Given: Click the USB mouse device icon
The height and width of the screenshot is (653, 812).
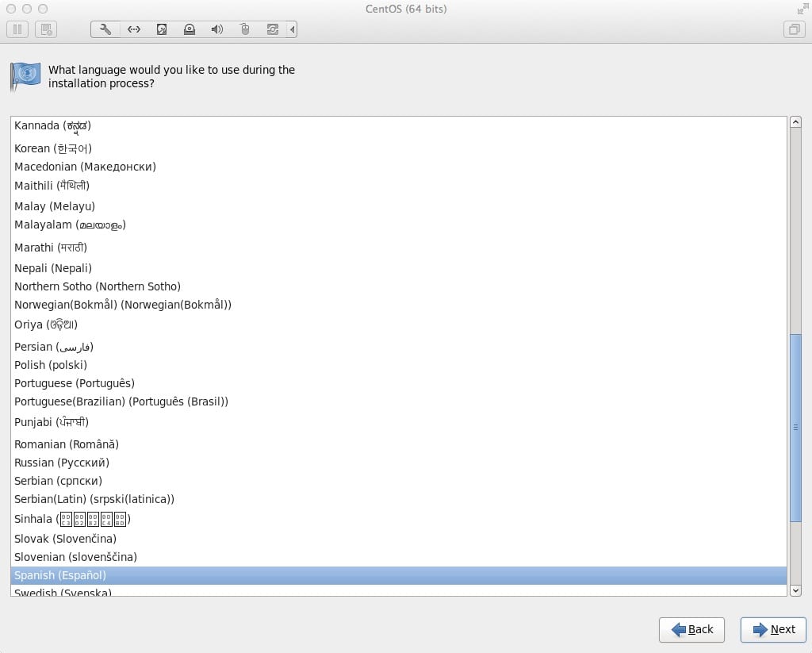Looking at the screenshot, I should [245, 29].
